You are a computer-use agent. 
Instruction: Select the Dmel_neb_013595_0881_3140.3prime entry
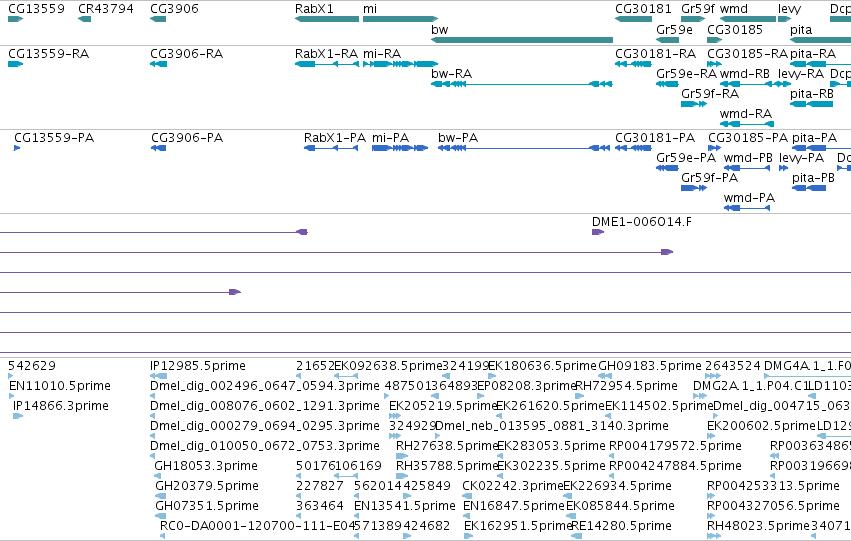[x=552, y=426]
